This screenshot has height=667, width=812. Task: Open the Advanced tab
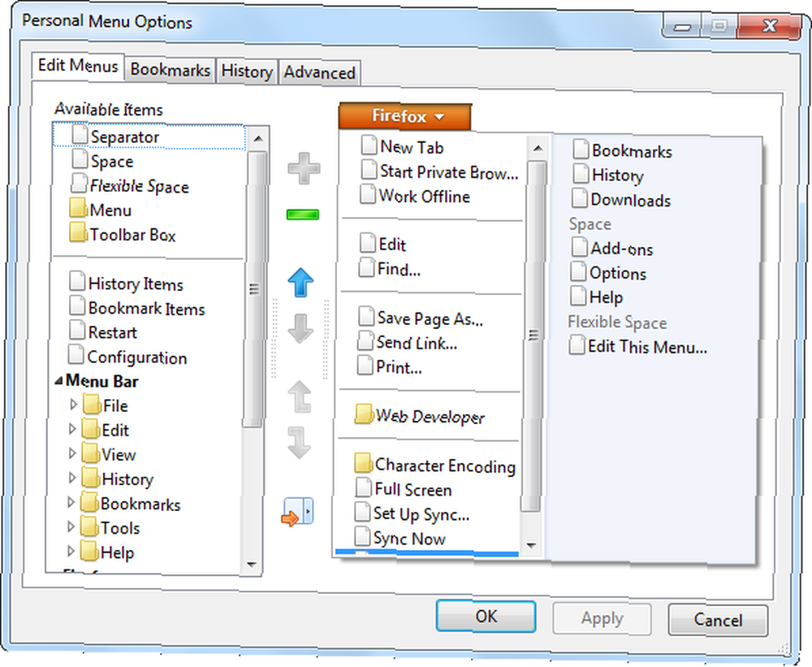[319, 72]
